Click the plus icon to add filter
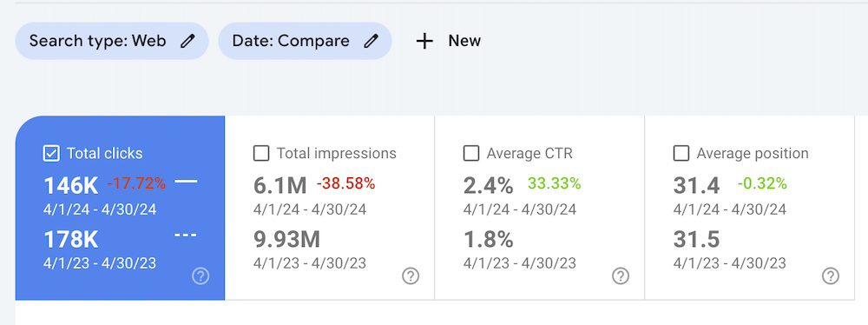The width and height of the screenshot is (868, 325). click(424, 41)
